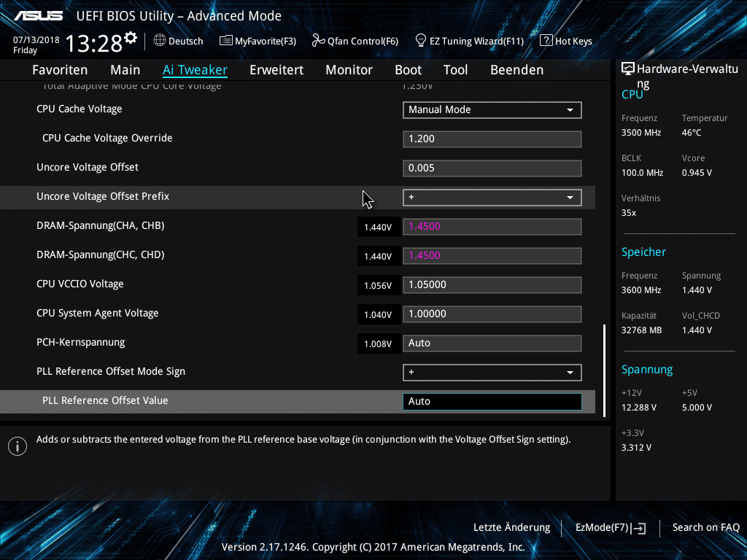Go to the Monitor tab
The width and height of the screenshot is (747, 560).
tap(349, 70)
